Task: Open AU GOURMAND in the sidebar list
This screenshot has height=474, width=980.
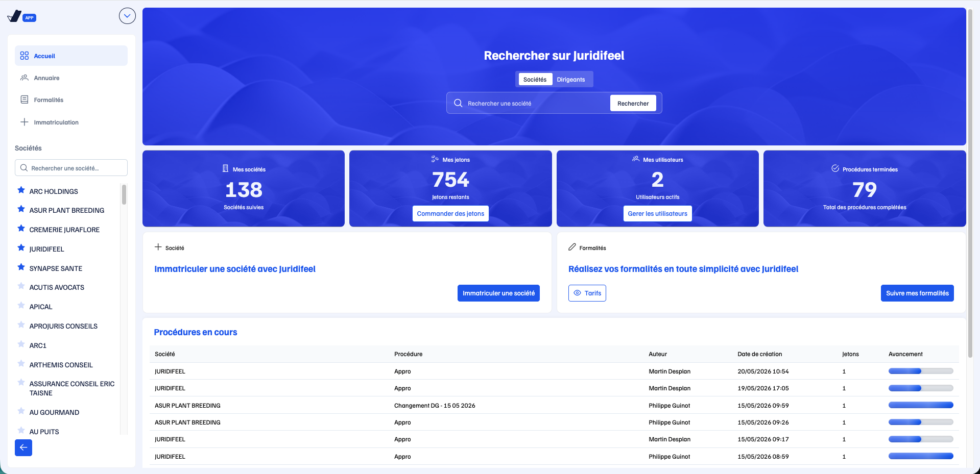Action: 54,412
